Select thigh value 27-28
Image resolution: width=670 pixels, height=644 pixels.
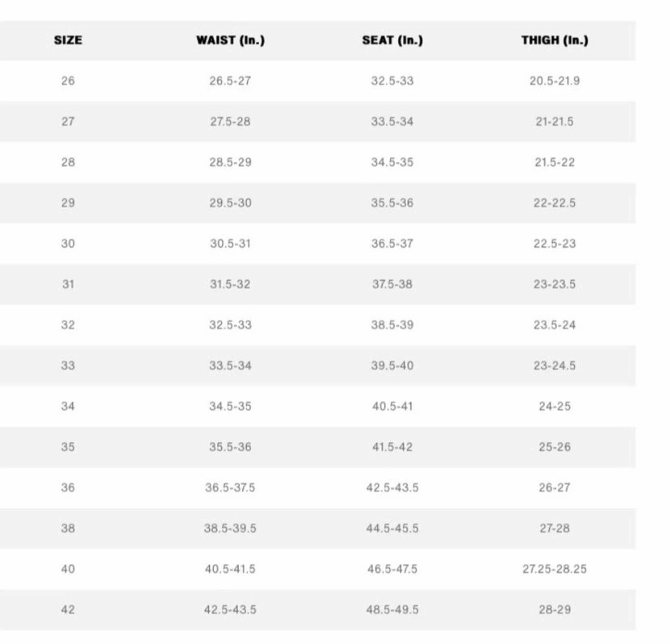tap(555, 528)
